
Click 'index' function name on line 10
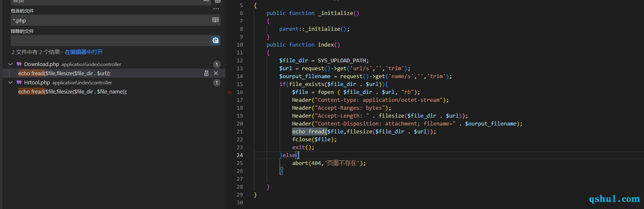coord(326,45)
